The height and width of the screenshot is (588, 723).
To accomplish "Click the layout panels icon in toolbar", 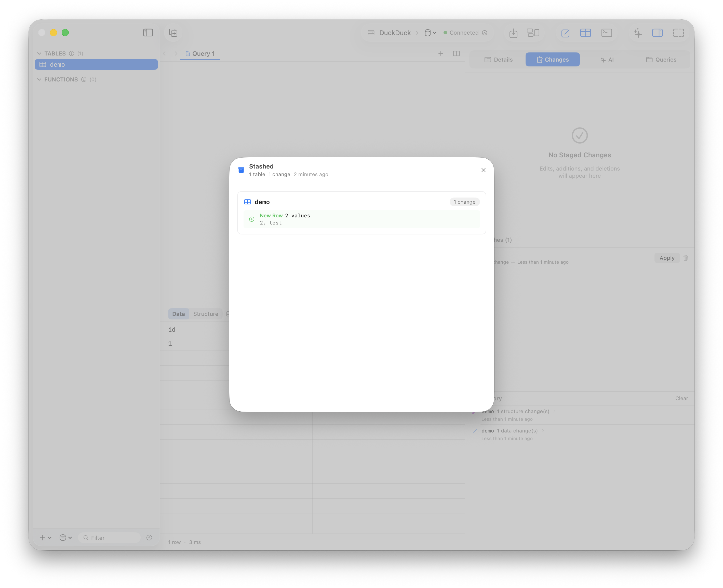I will click(x=533, y=33).
